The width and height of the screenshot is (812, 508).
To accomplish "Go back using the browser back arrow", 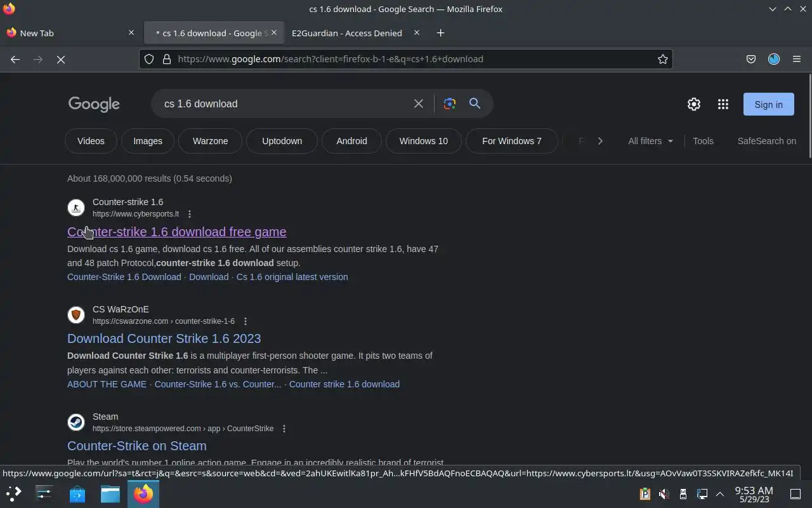I will click(x=15, y=59).
